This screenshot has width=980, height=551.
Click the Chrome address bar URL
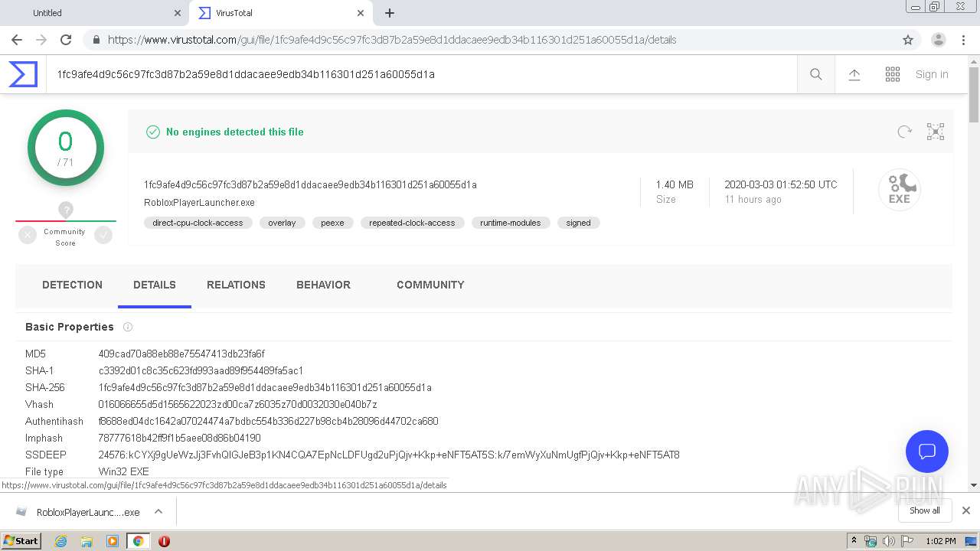[392, 40]
